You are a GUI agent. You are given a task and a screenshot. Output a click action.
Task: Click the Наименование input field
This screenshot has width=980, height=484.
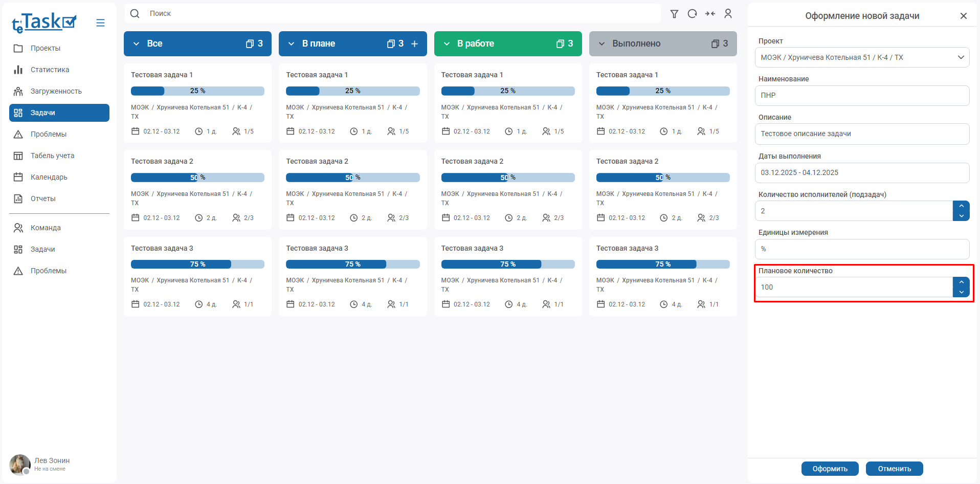coord(862,96)
